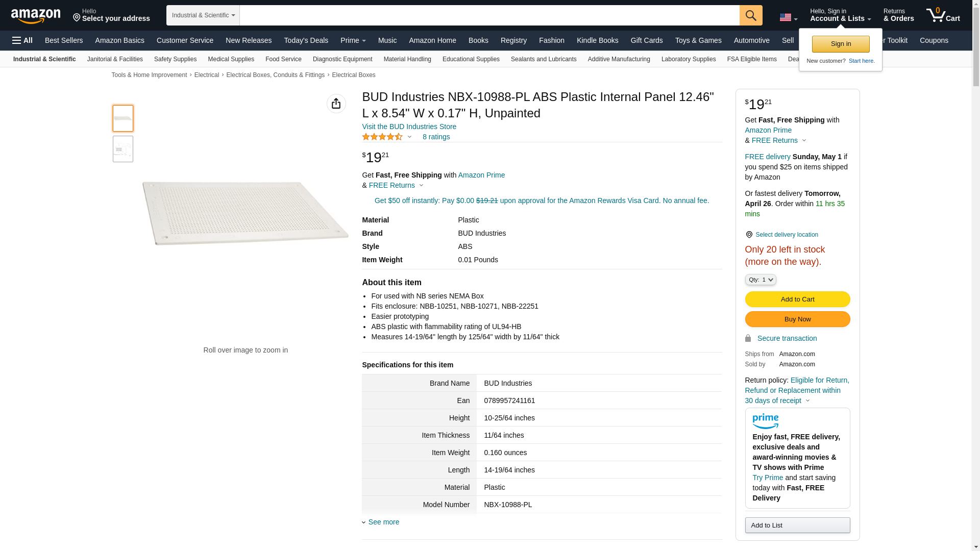
Task: Click in the search text field
Action: [489, 15]
